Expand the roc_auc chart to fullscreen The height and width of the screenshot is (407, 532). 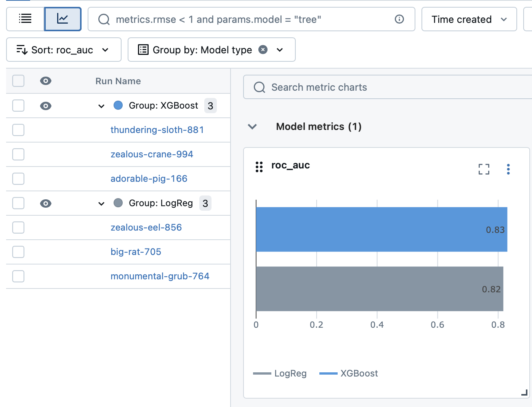click(484, 169)
